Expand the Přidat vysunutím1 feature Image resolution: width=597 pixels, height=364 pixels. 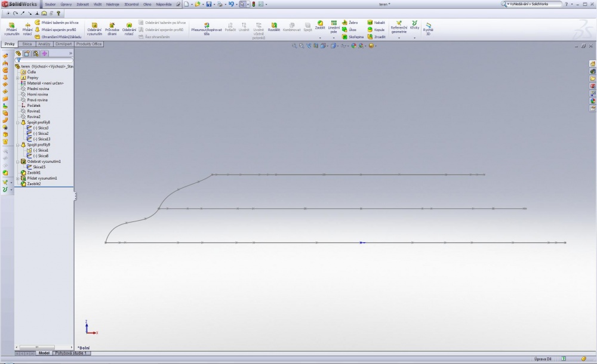click(x=17, y=178)
